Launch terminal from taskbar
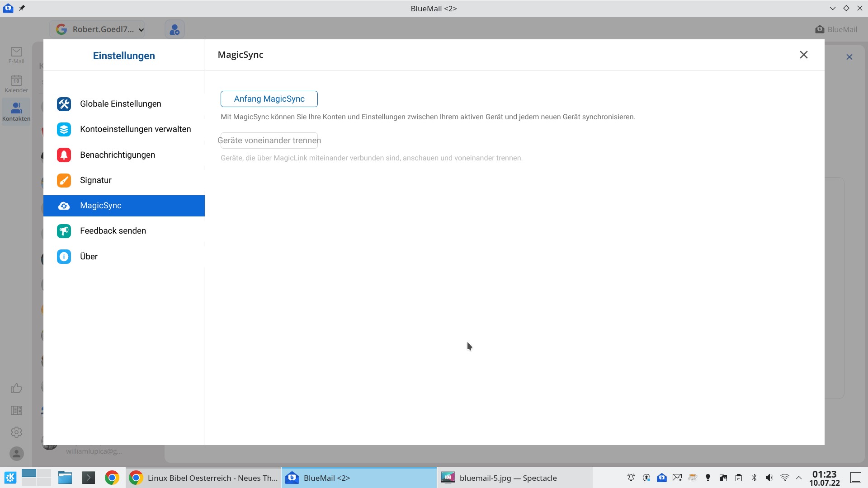The image size is (868, 488). pyautogui.click(x=89, y=478)
